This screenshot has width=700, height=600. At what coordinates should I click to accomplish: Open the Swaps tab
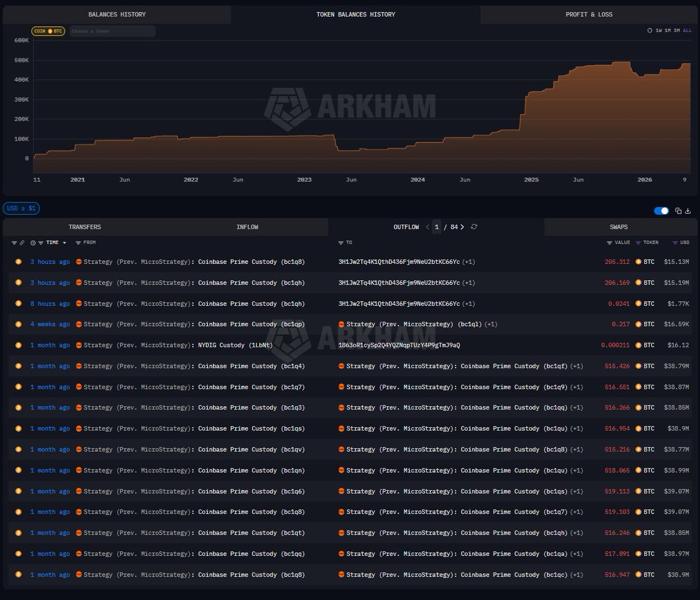pos(618,227)
